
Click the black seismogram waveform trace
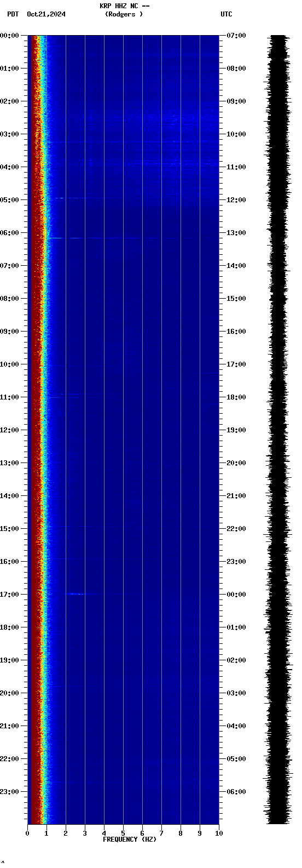point(278,430)
